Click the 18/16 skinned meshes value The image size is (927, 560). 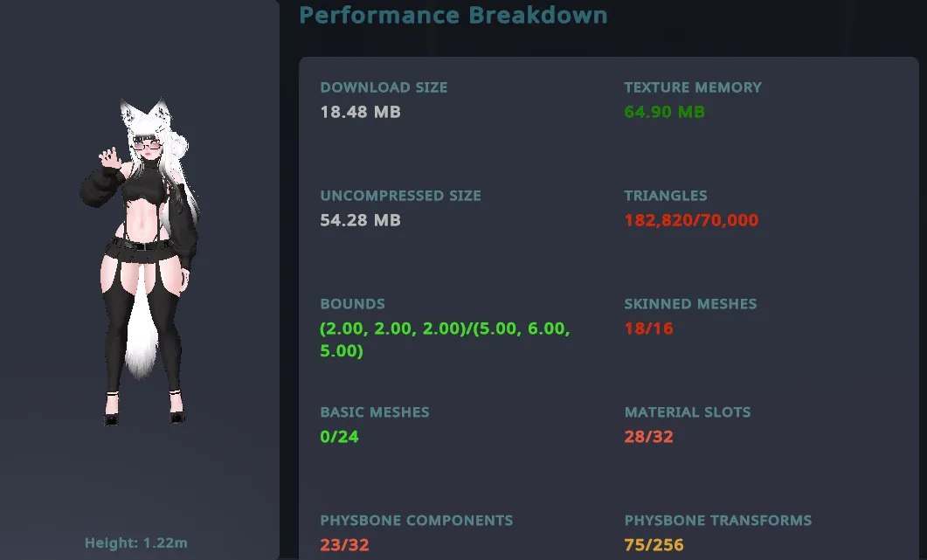[648, 328]
